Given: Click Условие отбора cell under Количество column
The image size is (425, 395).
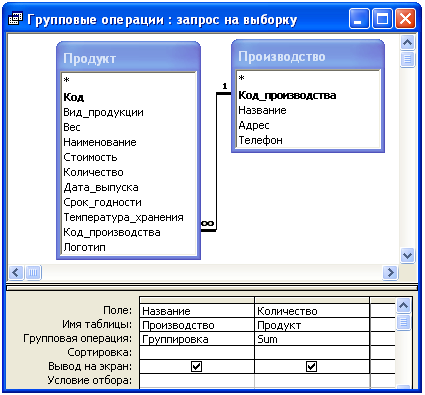Looking at the screenshot, I should coord(312,381).
